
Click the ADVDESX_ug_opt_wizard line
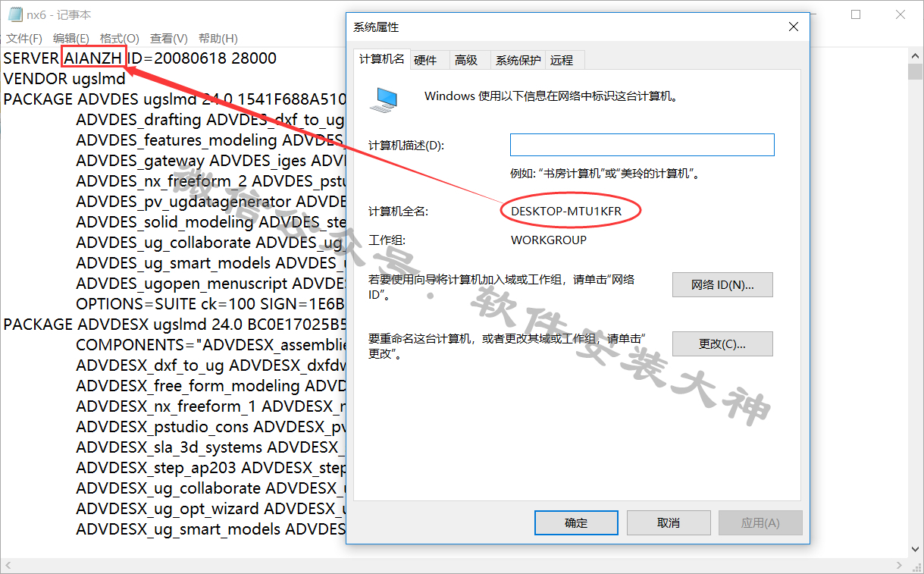pyautogui.click(x=211, y=509)
